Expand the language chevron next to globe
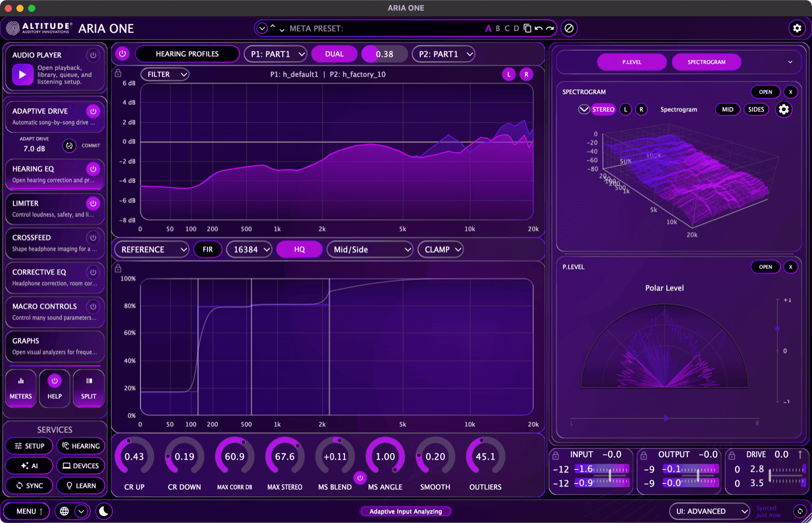This screenshot has width=812, height=523. pos(81,511)
